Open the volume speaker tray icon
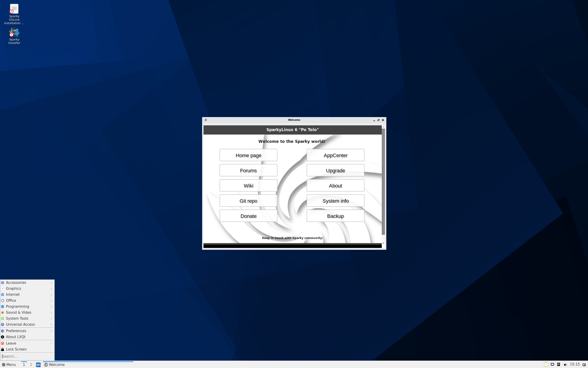Image resolution: width=588 pixels, height=368 pixels. point(565,365)
